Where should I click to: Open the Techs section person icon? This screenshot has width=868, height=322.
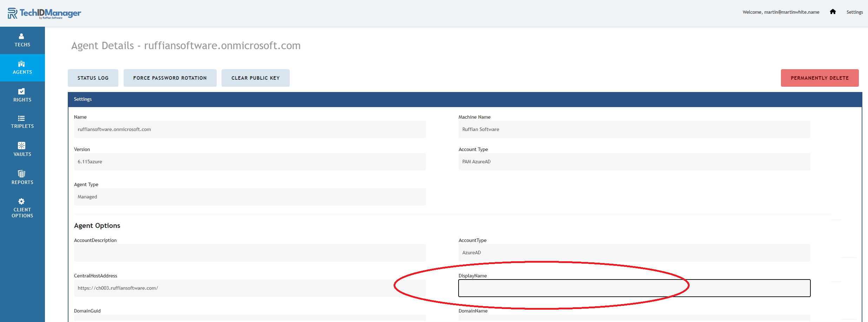point(21,36)
